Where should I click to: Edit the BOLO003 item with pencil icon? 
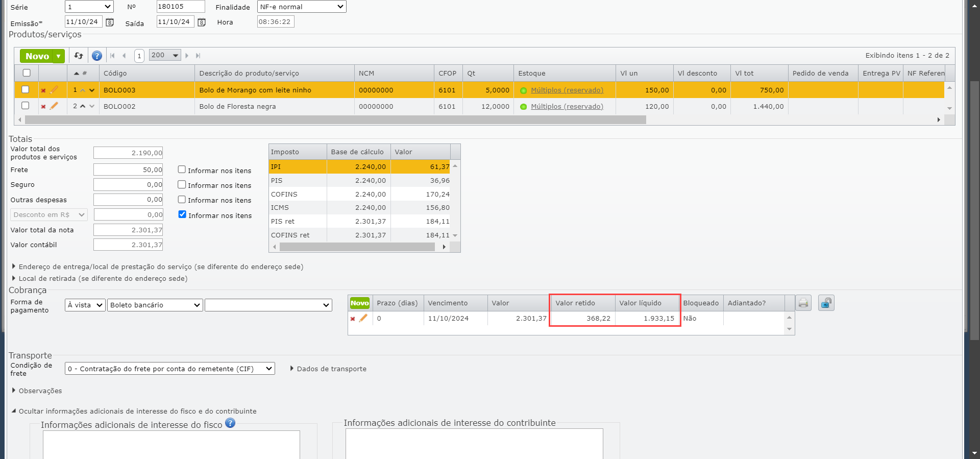pos(54,90)
